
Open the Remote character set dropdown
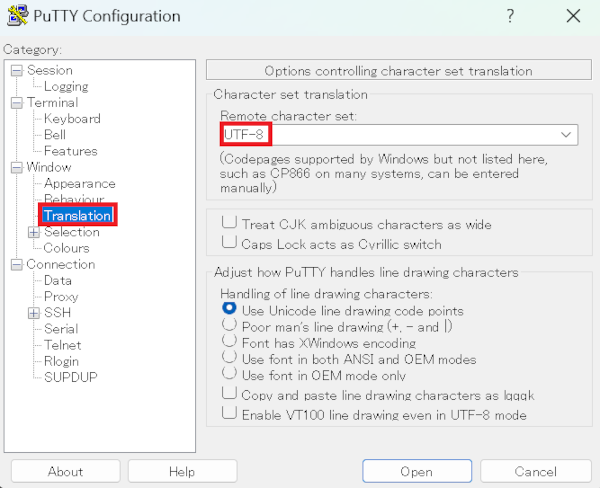pos(566,134)
